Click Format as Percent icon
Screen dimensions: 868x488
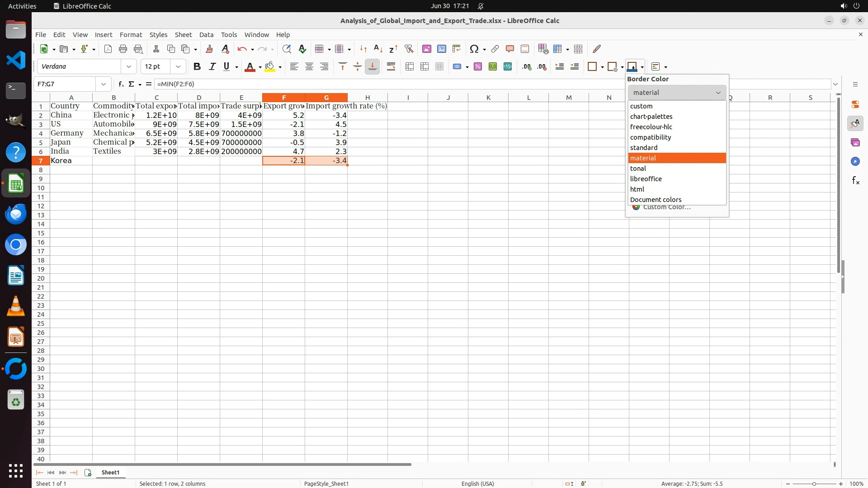pos(478,67)
